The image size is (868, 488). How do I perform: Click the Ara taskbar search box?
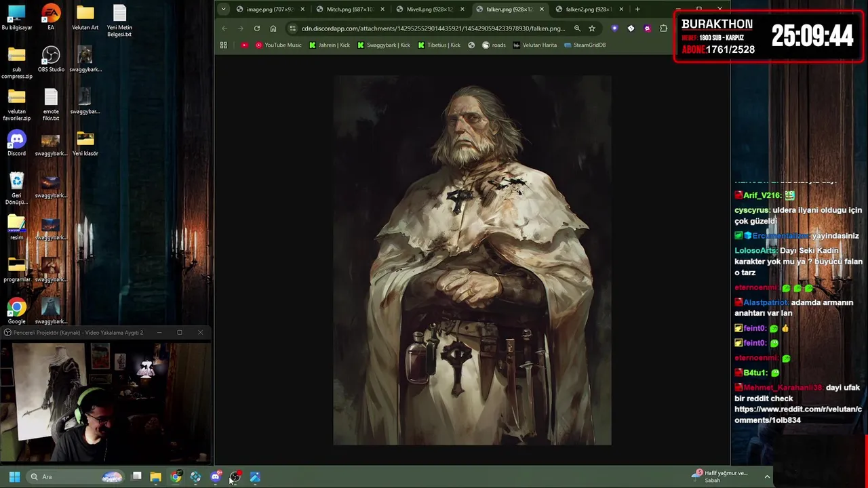(x=75, y=476)
